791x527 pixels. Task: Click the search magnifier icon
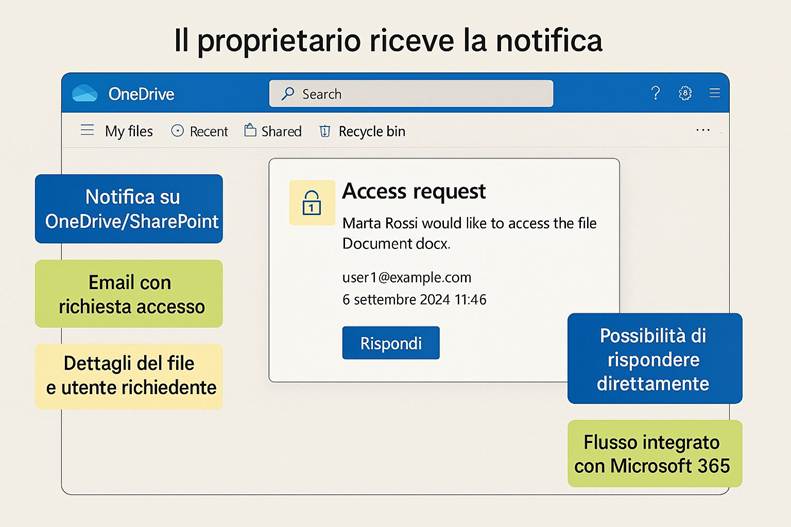[288, 93]
